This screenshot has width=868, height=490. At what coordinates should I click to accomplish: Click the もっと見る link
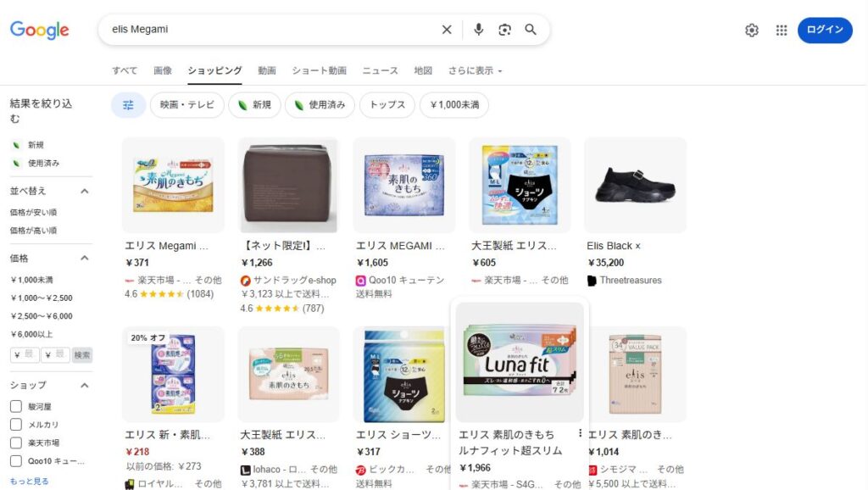(x=30, y=482)
